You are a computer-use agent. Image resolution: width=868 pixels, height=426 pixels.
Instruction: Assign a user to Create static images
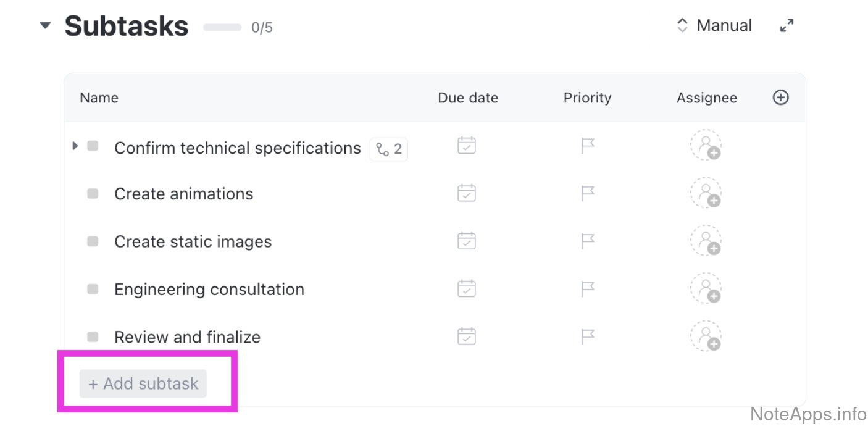706,241
